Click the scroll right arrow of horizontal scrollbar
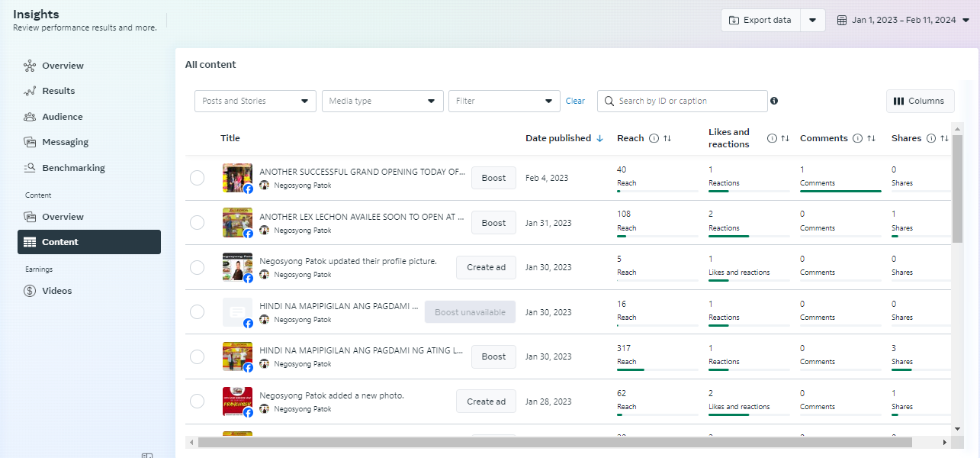This screenshot has height=458, width=980. (945, 443)
